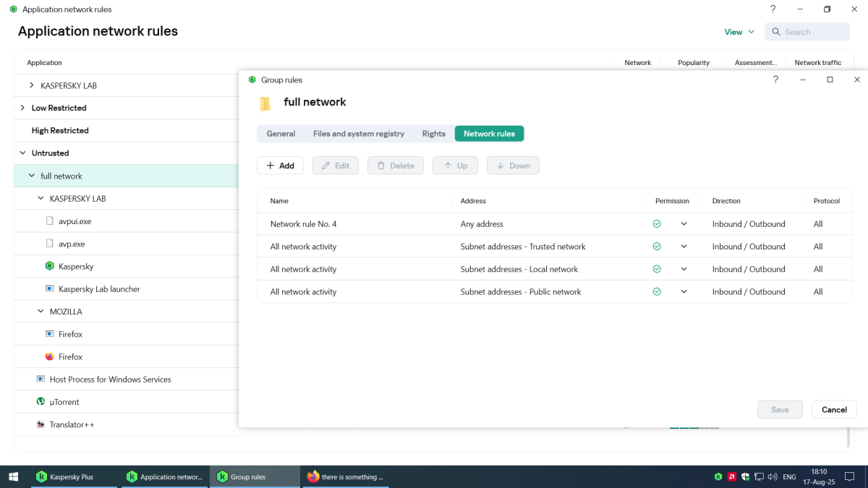
Task: Click the green Kaspersky icon in the tree
Action: click(50, 266)
